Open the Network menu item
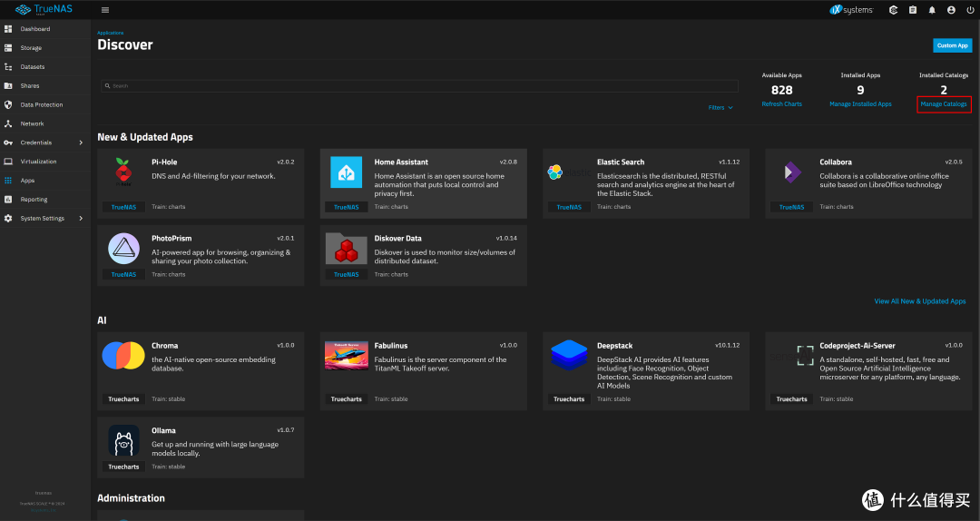 [x=45, y=123]
